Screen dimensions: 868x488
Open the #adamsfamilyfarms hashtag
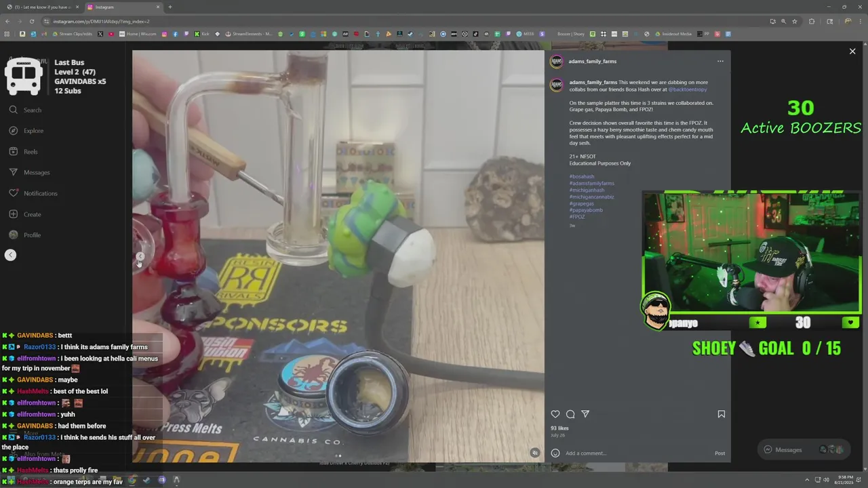(x=592, y=184)
